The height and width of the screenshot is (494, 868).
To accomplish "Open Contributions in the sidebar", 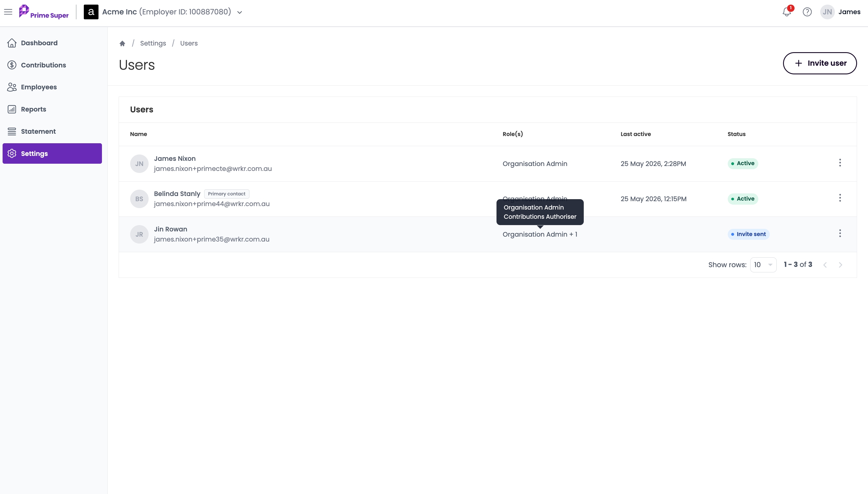I will (x=52, y=65).
